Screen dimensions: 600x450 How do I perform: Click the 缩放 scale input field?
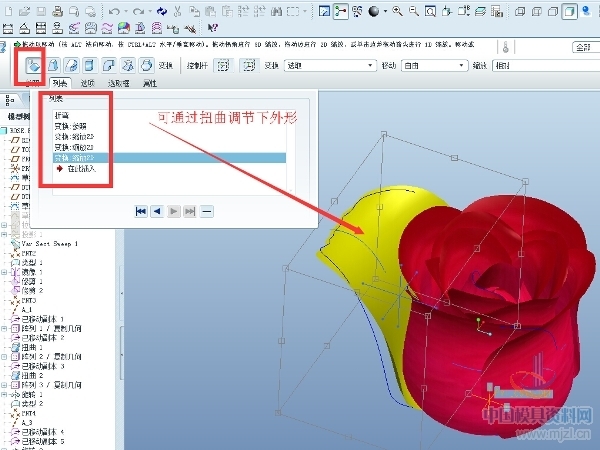pyautogui.click(x=546, y=65)
